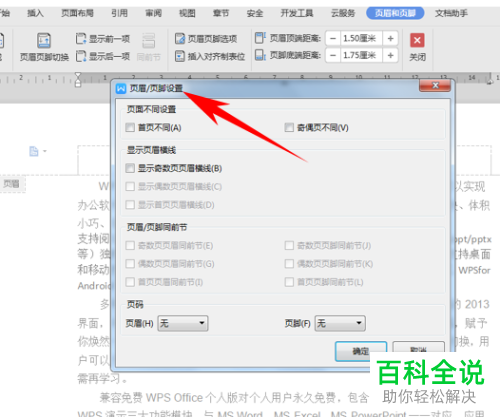The image size is (500, 417).
Task: Select the 页眉和页脚 ribbon tab
Action: tap(395, 13)
